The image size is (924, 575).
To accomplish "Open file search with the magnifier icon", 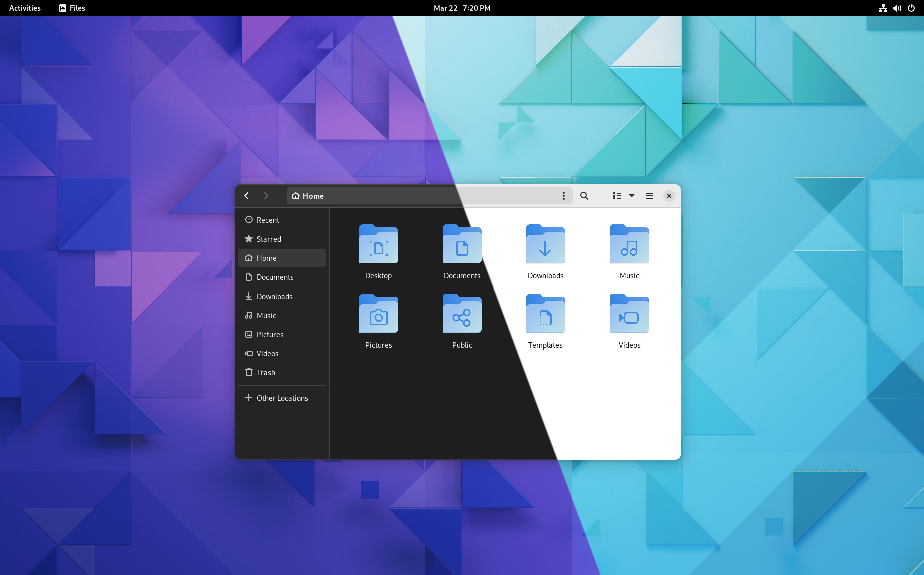I will [x=584, y=196].
